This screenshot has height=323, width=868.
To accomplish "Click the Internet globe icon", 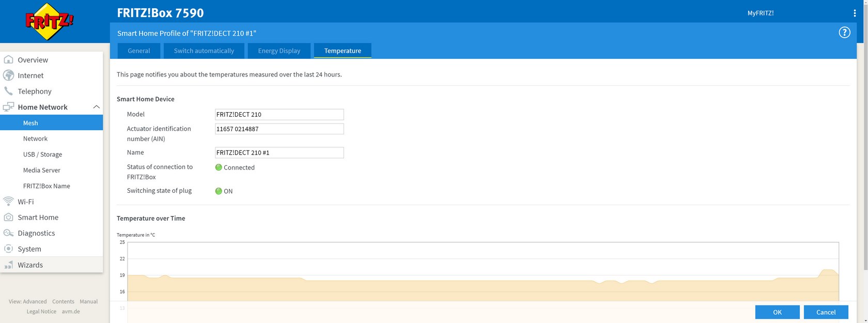I will (8, 75).
